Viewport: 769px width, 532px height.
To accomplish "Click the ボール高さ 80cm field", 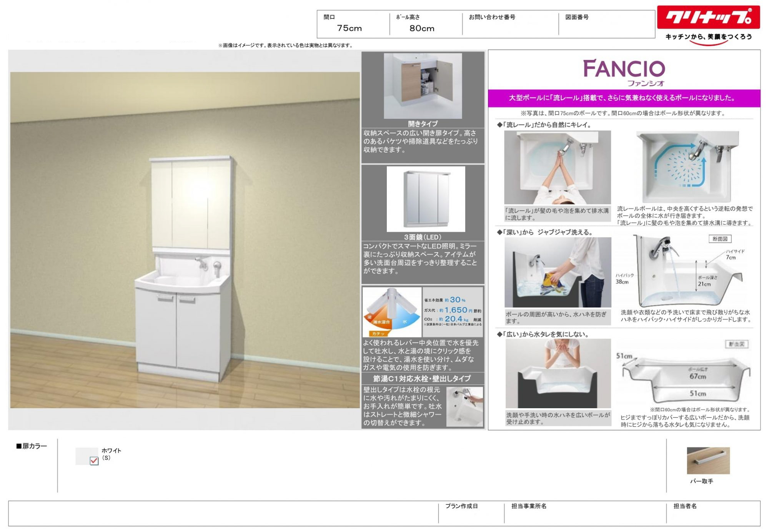I will (x=426, y=24).
